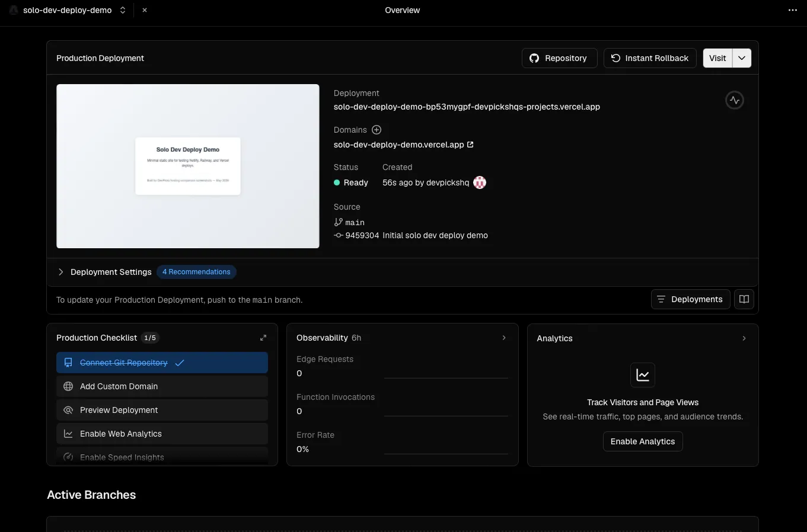Click the Visit button

pos(717,58)
